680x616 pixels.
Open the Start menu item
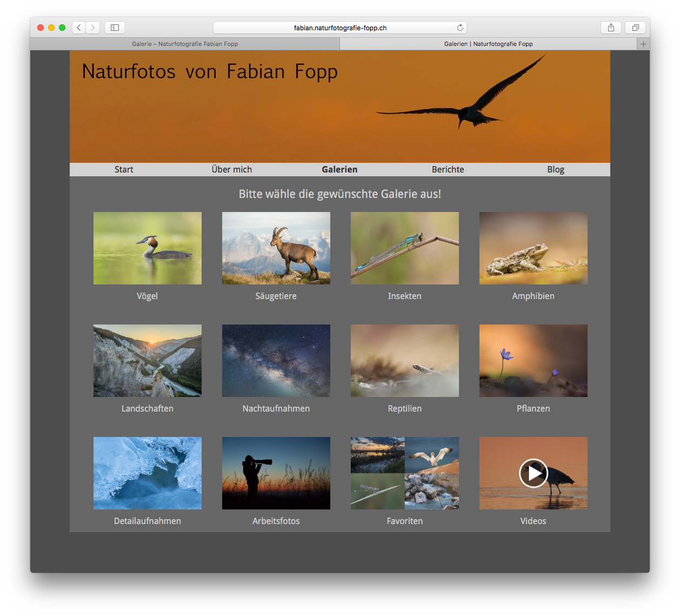[124, 169]
